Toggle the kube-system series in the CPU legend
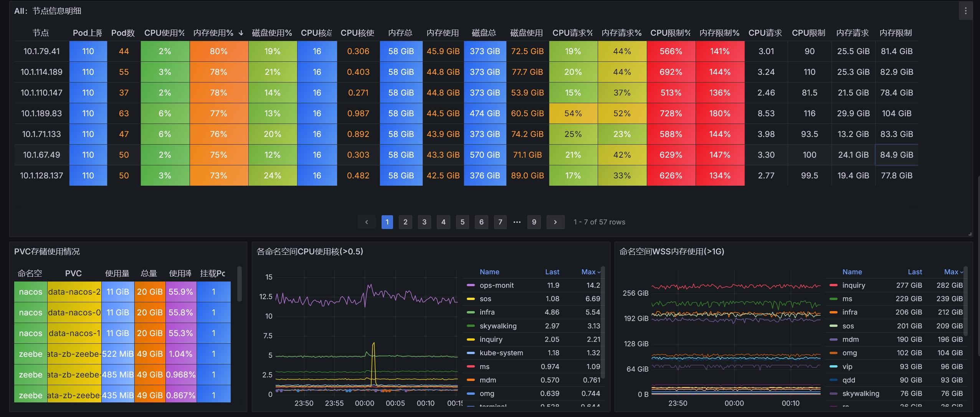The image size is (980, 417). tap(501, 353)
